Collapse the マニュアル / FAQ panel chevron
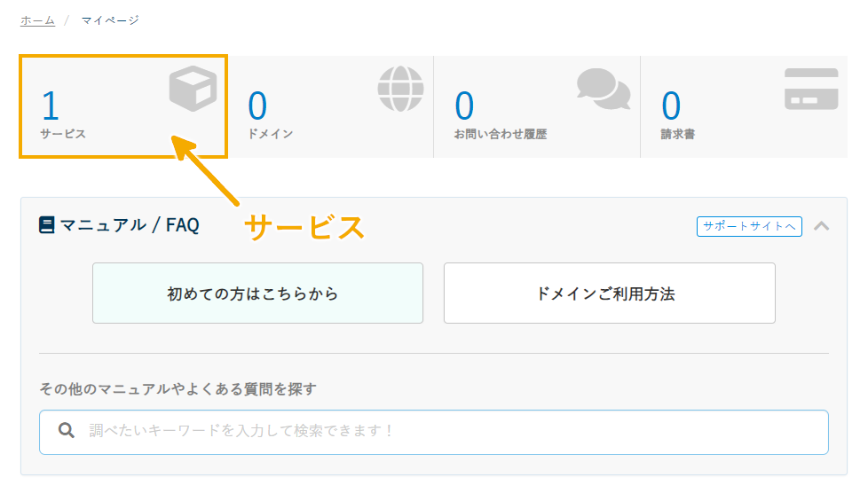 pyautogui.click(x=822, y=226)
